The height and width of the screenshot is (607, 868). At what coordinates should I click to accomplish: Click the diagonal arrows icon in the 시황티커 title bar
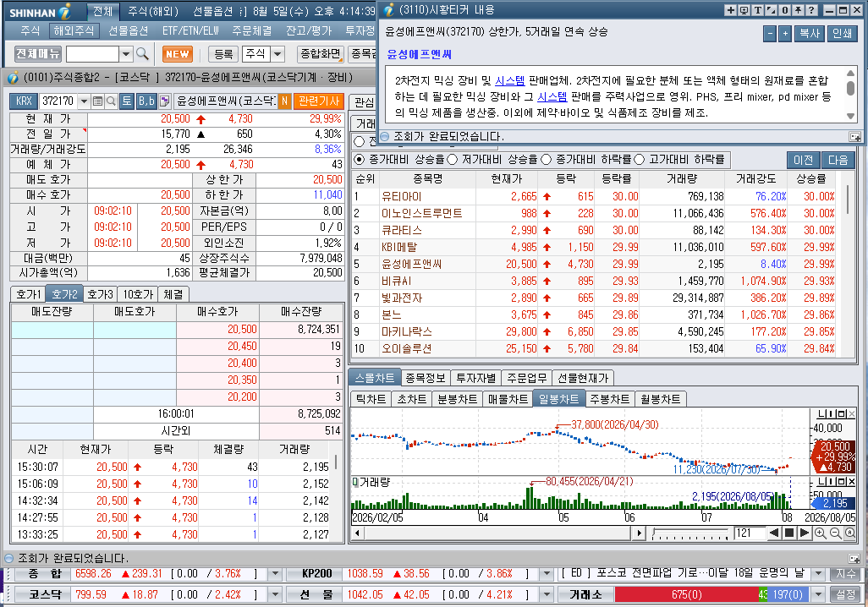(x=771, y=10)
